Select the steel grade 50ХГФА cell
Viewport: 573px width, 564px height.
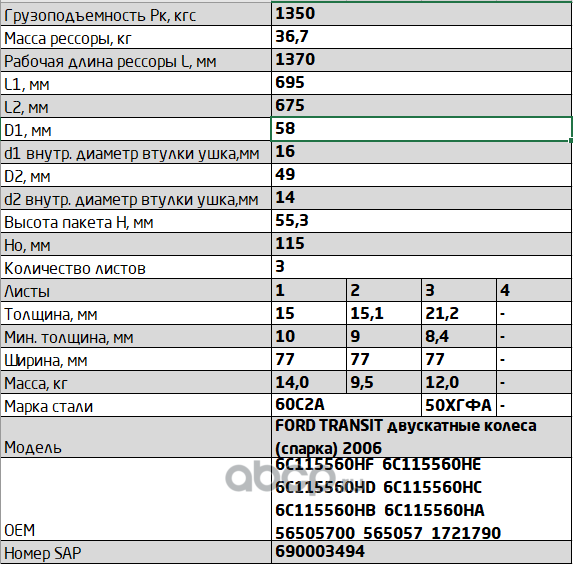click(x=459, y=405)
